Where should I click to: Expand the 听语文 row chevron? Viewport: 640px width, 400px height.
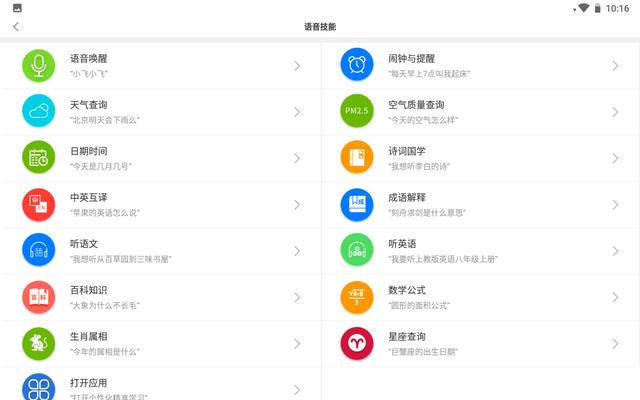click(x=297, y=251)
